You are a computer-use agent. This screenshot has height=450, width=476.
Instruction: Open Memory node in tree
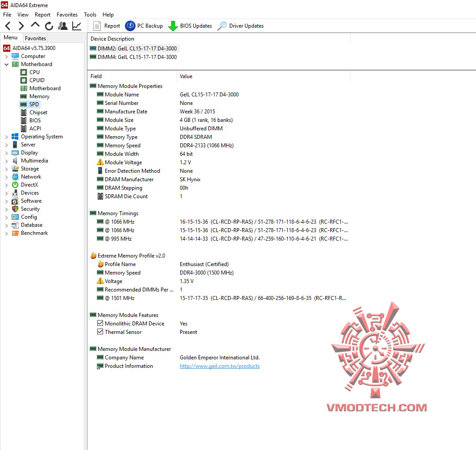click(x=39, y=96)
